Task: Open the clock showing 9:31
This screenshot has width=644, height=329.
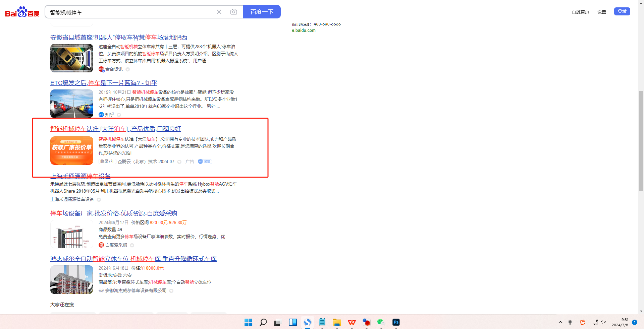Action: point(620,322)
